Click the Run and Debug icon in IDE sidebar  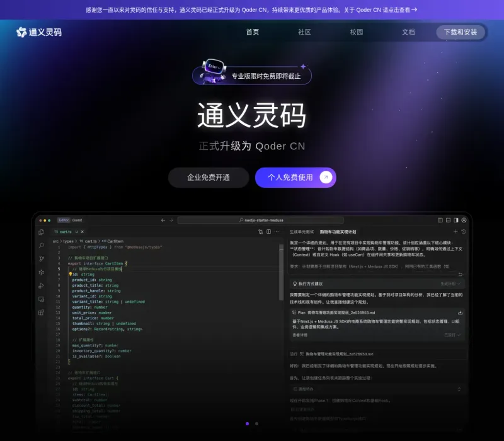[x=41, y=286]
